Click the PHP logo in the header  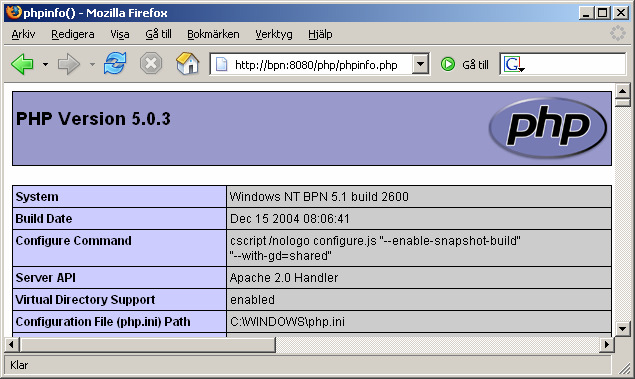(x=548, y=128)
